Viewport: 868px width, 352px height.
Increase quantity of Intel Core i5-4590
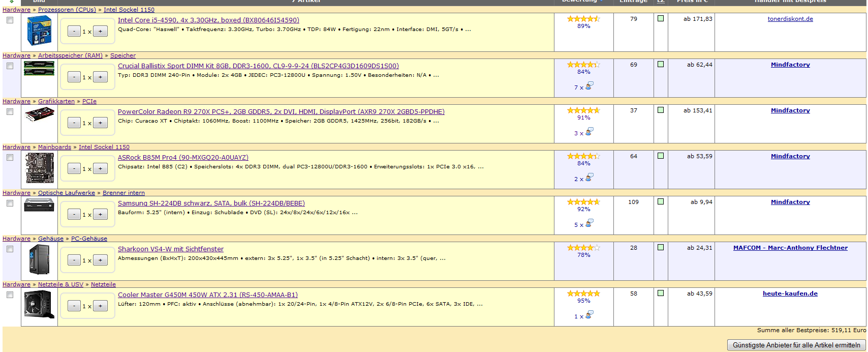click(x=100, y=32)
